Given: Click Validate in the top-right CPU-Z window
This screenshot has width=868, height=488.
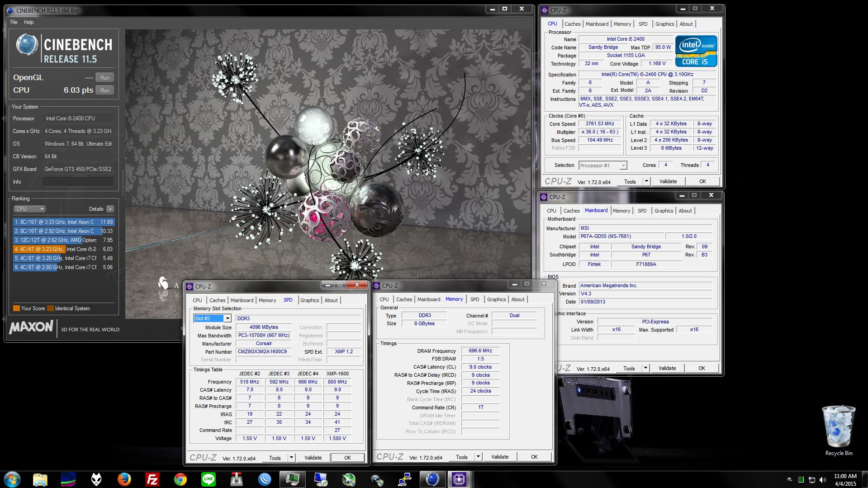Looking at the screenshot, I should (x=668, y=181).
